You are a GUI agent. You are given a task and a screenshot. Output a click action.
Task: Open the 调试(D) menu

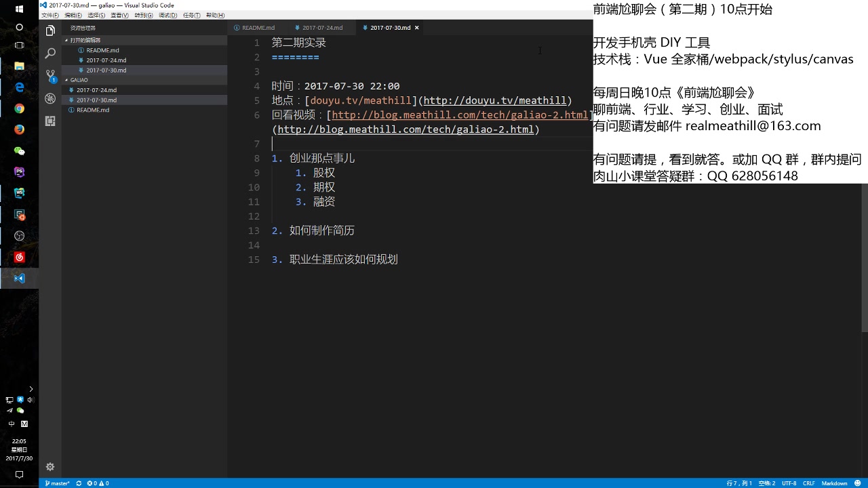(167, 15)
